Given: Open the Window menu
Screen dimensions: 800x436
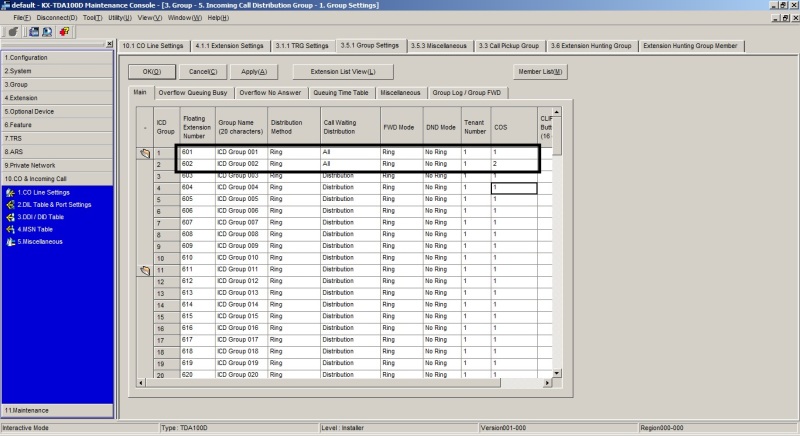Looking at the screenshot, I should coord(185,18).
